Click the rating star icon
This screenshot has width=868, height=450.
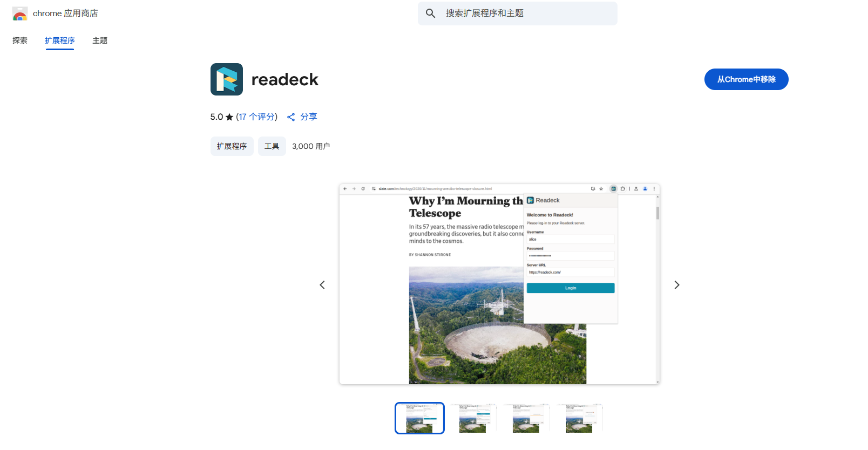coord(229,117)
